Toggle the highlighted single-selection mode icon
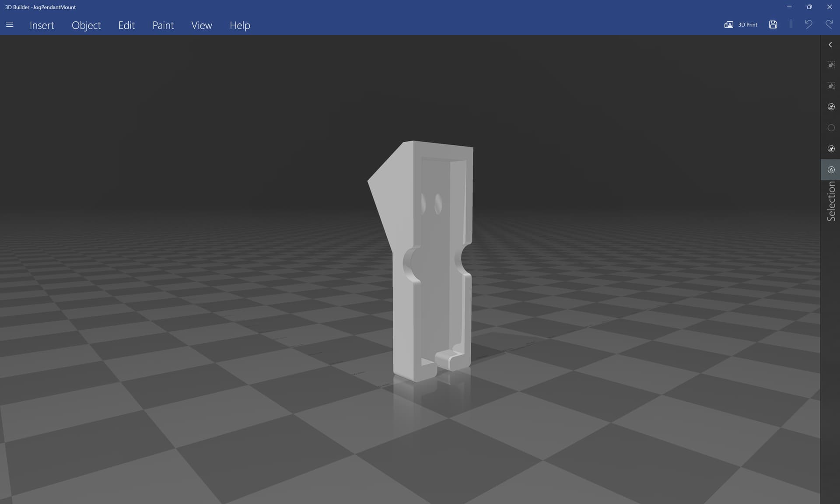The height and width of the screenshot is (504, 840). tap(831, 170)
